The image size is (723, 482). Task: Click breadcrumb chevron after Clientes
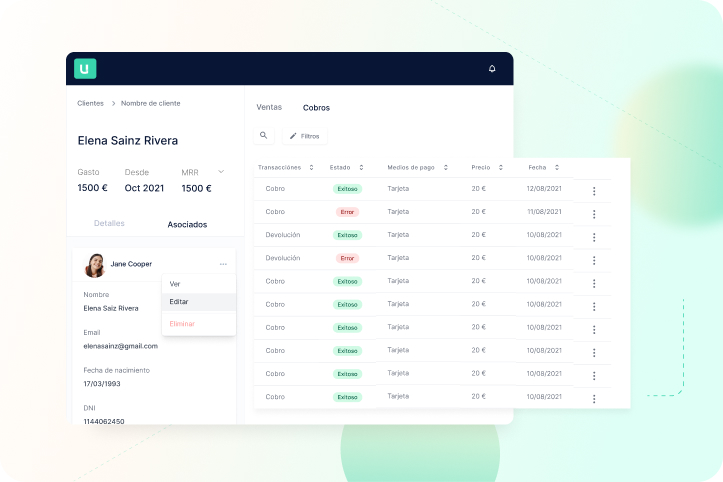point(113,103)
